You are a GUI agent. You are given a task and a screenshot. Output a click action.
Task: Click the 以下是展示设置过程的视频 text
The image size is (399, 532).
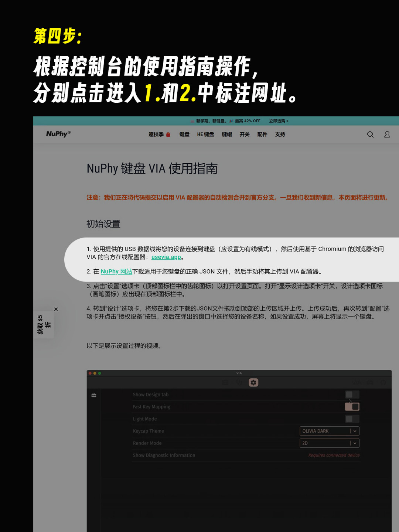pyautogui.click(x=124, y=346)
